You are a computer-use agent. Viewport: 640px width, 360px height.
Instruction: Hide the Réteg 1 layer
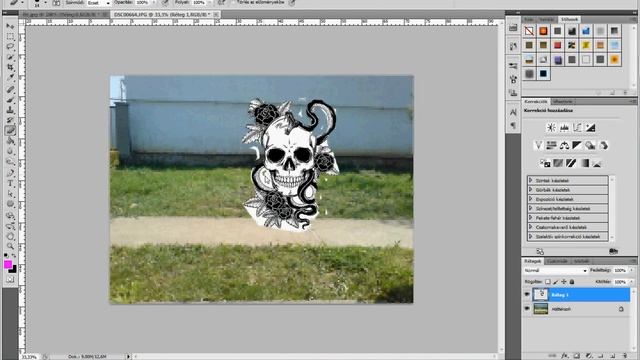(x=527, y=294)
